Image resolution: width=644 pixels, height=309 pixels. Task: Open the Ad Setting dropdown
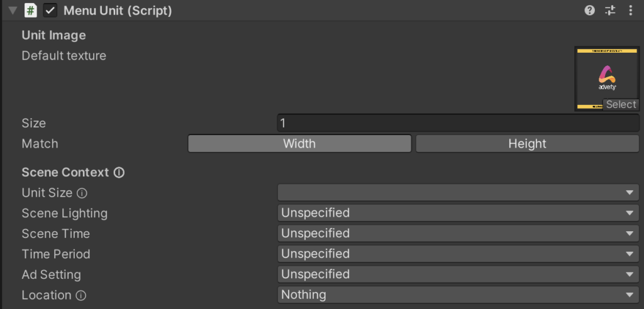point(458,274)
